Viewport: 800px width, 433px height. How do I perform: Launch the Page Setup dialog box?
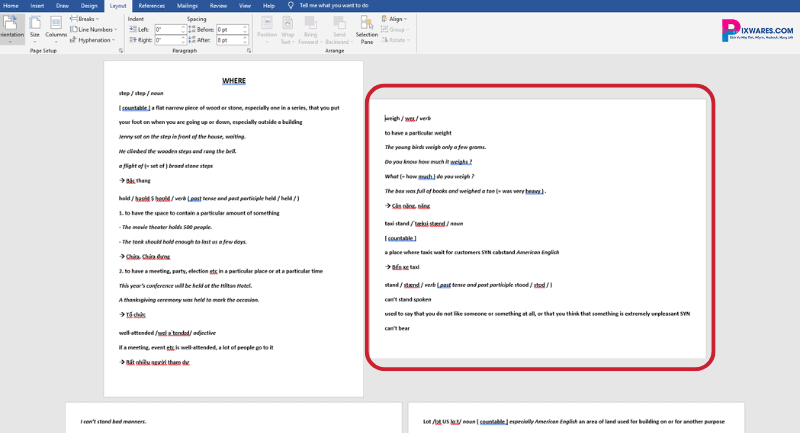coord(121,49)
